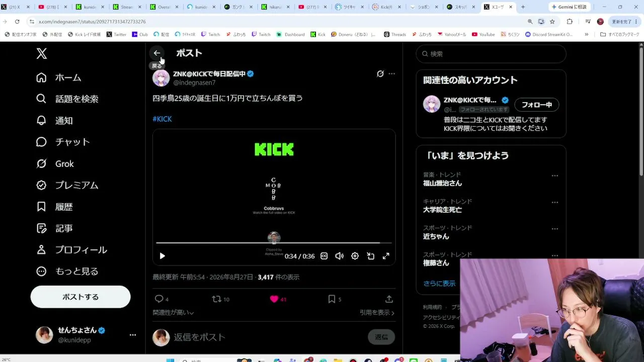Toggle picture-in-picture for the video

click(371, 256)
